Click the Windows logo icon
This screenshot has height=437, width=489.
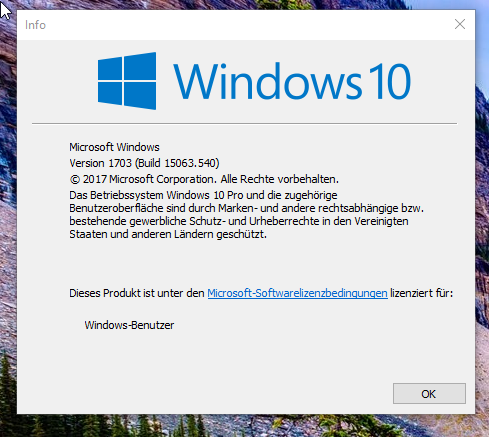pyautogui.click(x=127, y=81)
